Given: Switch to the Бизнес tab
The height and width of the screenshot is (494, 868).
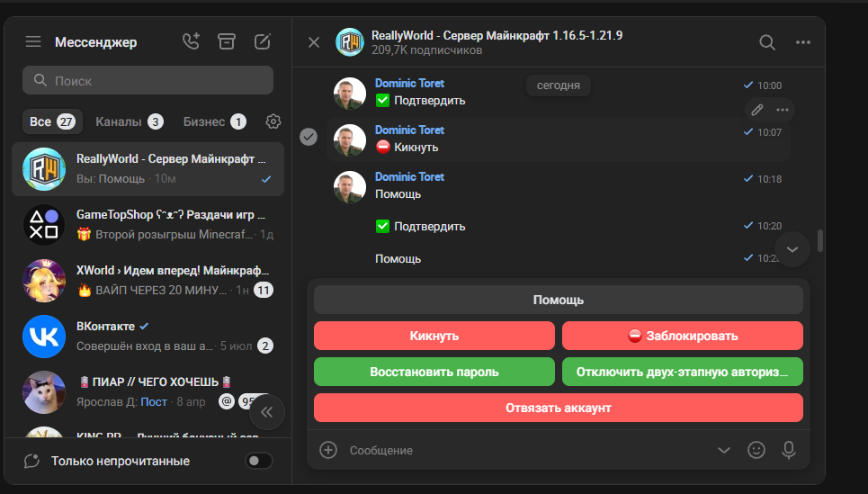Looking at the screenshot, I should 215,121.
